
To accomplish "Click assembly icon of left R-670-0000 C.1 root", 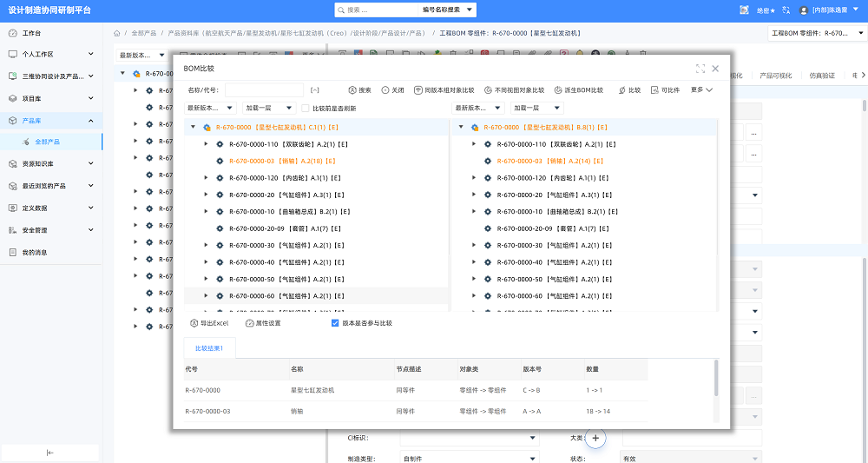I will click(207, 128).
